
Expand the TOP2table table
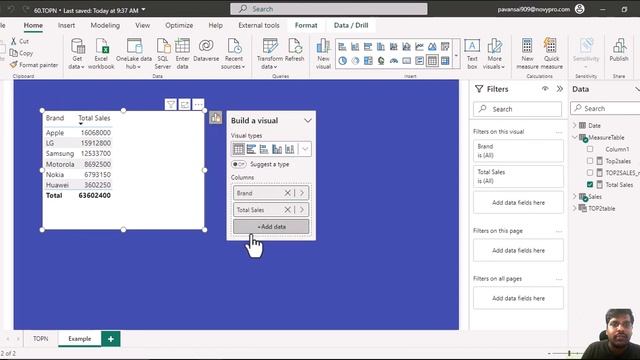tap(575, 209)
